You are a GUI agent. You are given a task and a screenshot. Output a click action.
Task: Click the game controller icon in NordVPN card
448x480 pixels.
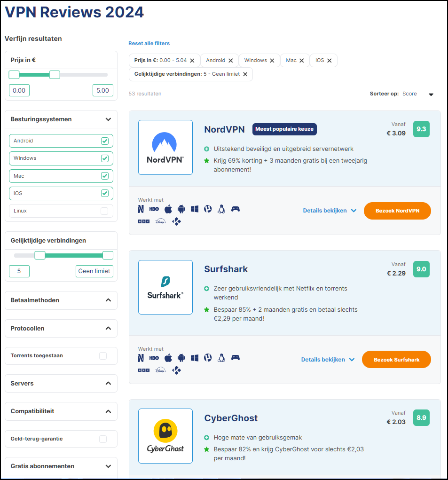coord(236,209)
